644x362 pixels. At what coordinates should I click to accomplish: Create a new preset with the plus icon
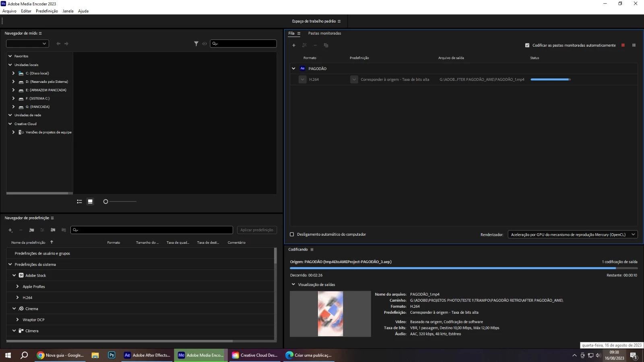[x=10, y=230]
